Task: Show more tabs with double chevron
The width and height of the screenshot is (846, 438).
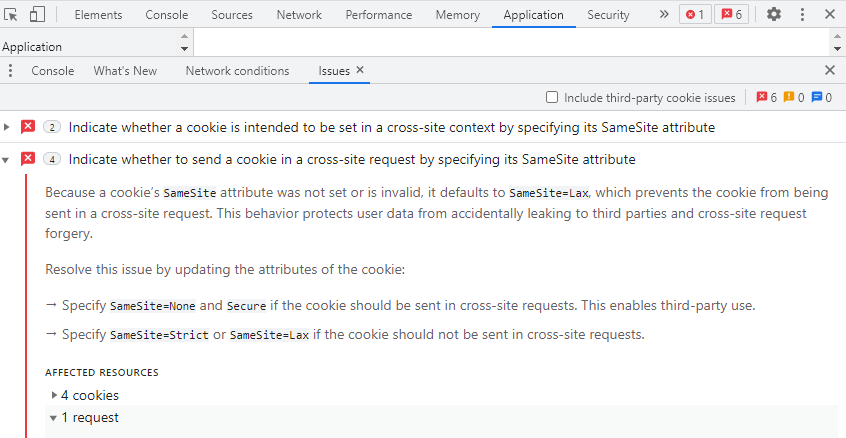Action: (x=664, y=14)
